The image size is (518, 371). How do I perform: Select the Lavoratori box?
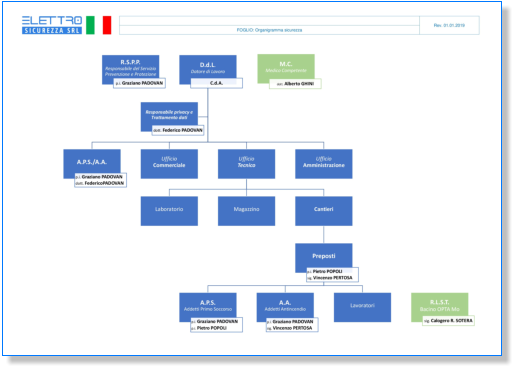(362, 307)
